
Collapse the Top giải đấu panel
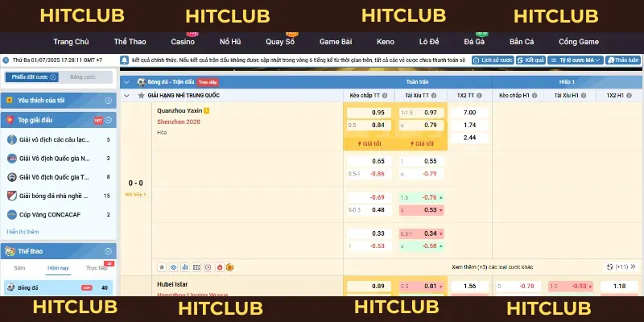click(x=109, y=120)
